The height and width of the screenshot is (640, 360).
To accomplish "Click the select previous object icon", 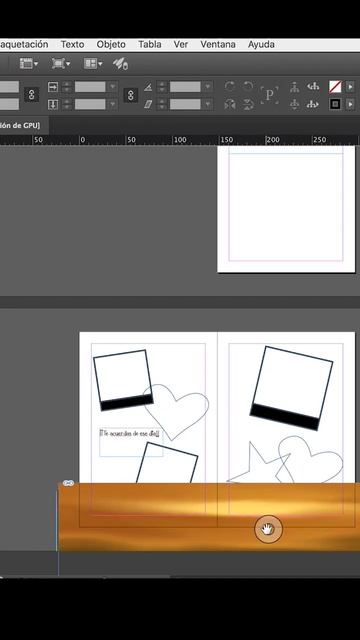I will click(313, 87).
